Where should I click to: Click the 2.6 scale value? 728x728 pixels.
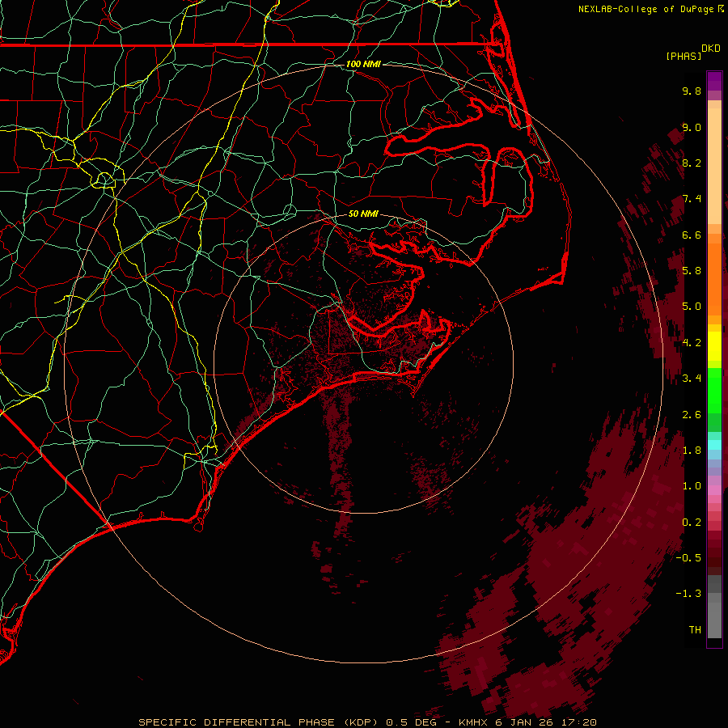pyautogui.click(x=692, y=414)
